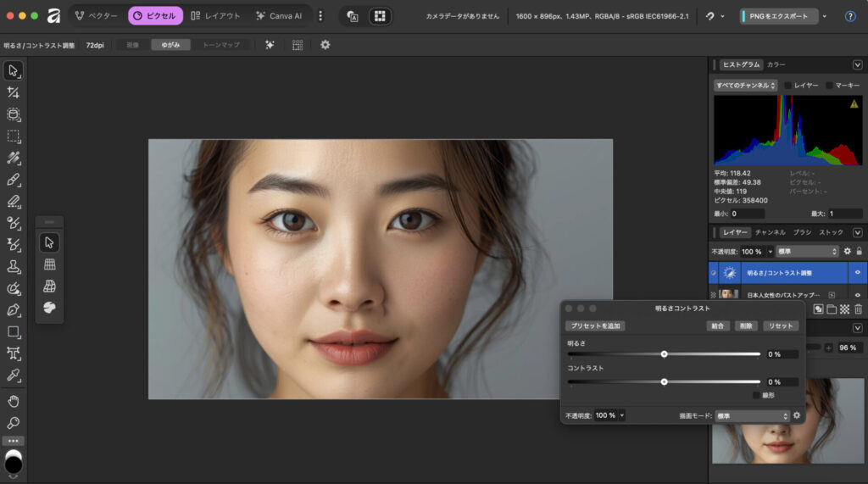Click the コントラスト slider handle

(x=664, y=381)
